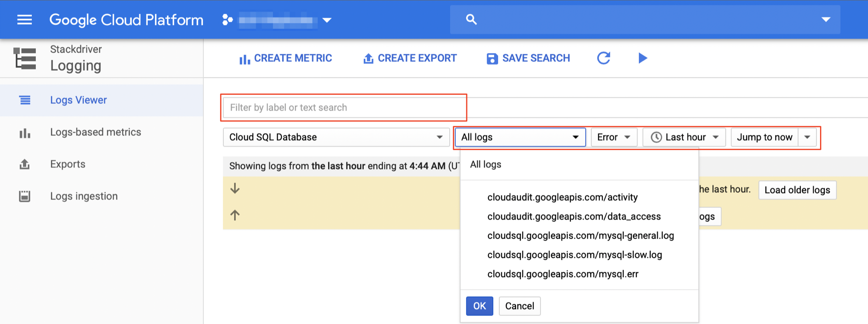Click the filter by label text field
This screenshot has height=324, width=868.
coord(344,107)
